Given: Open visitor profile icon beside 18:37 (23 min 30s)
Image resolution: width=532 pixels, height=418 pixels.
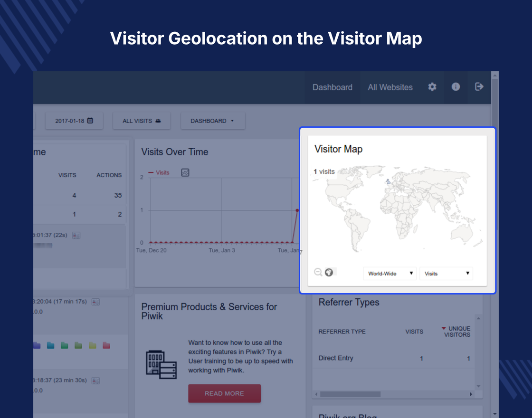Looking at the screenshot, I should 95,380.
